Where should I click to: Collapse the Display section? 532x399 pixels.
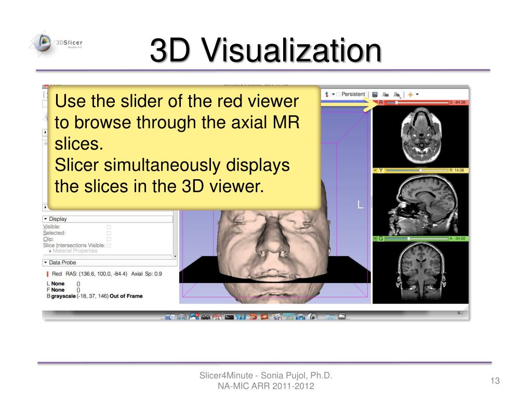click(x=107, y=219)
